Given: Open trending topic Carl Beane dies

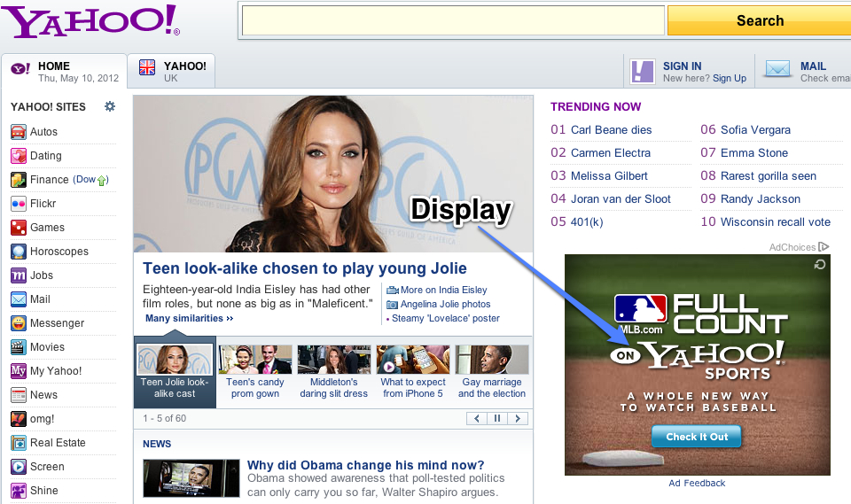Looking at the screenshot, I should [x=611, y=130].
